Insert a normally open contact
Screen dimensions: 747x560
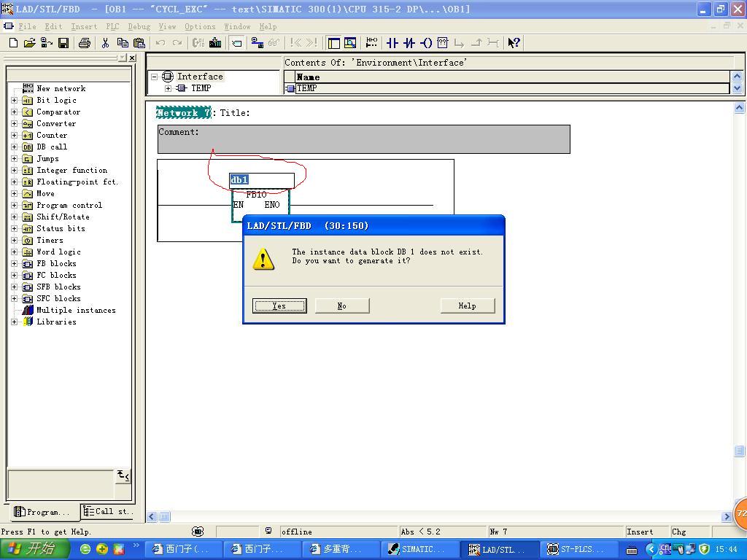pyautogui.click(x=392, y=43)
